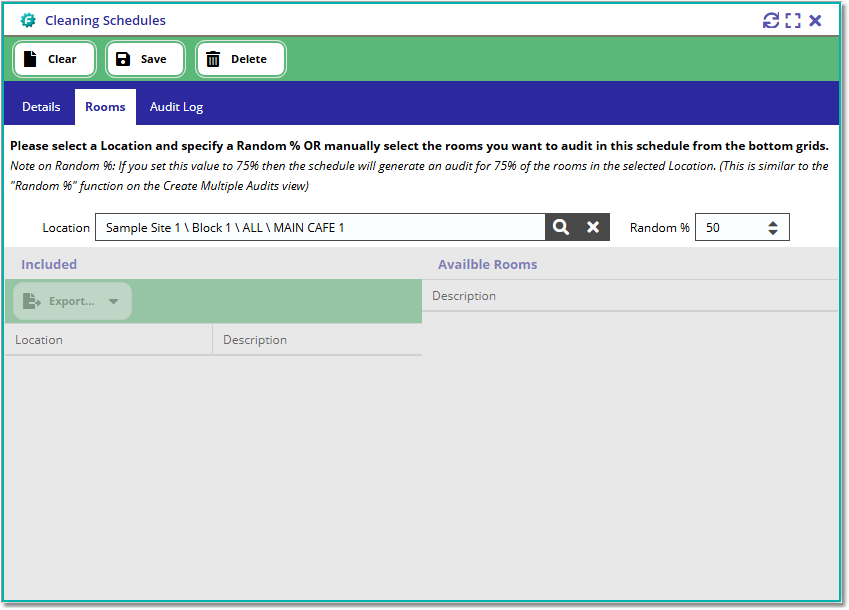
Task: Click the Cleaning Schedules gear logo icon
Action: coord(28,21)
